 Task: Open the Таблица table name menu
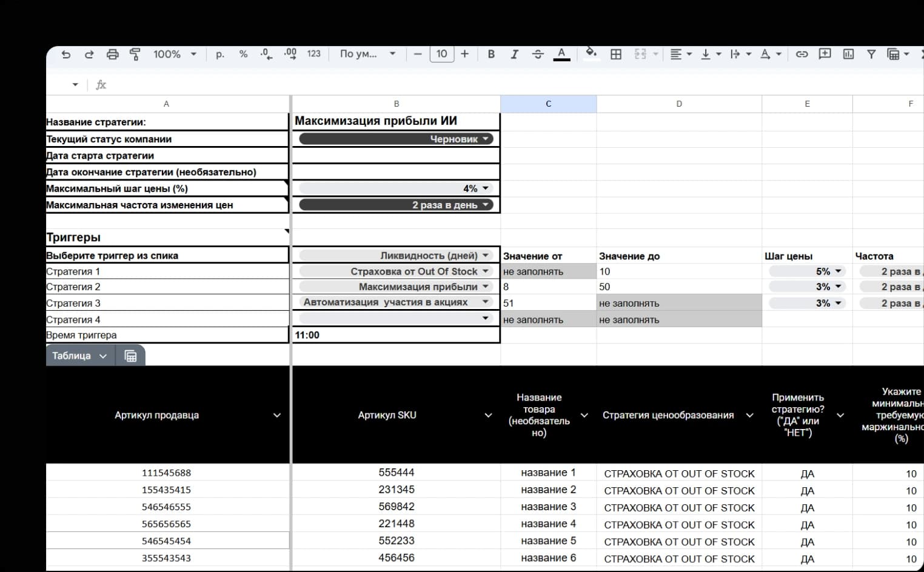[x=79, y=356]
